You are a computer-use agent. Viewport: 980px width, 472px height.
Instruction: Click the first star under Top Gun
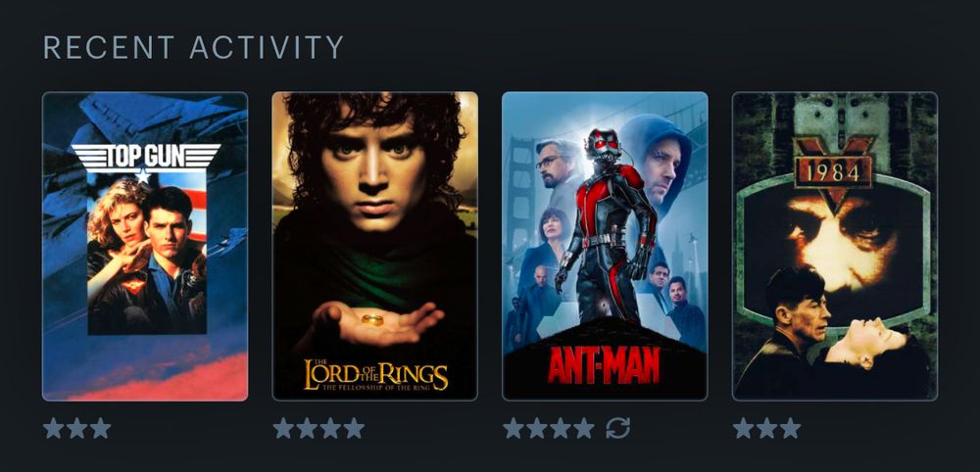point(54,428)
